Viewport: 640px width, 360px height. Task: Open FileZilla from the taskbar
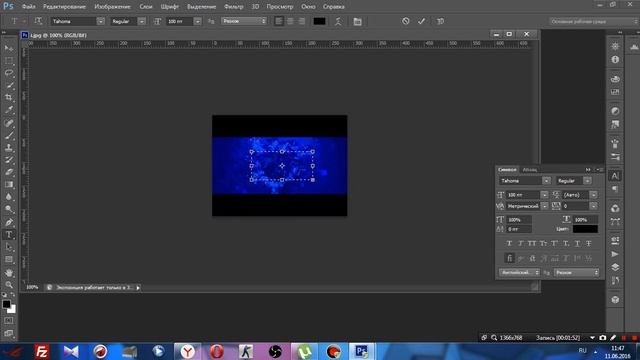(42, 351)
